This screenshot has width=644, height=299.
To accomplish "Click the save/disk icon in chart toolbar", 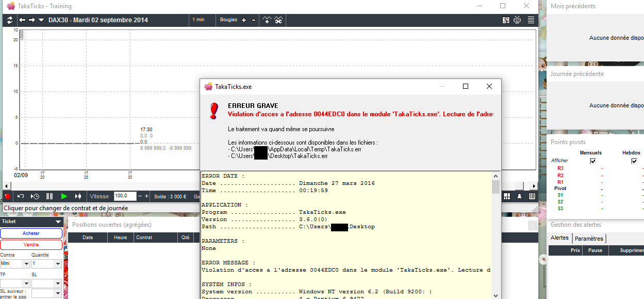I will 506,20.
